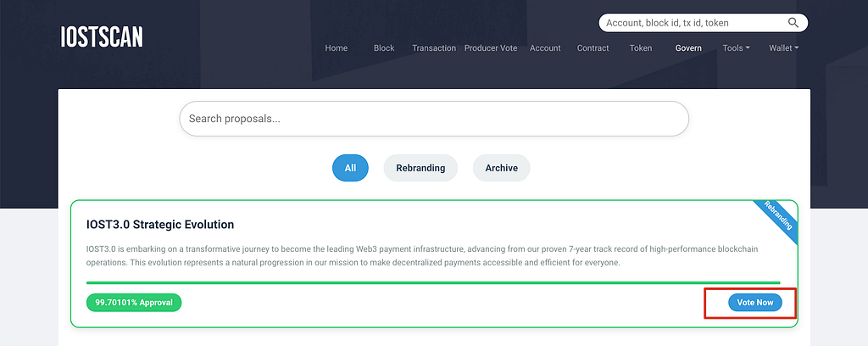Click the magnifier search icon in header
Screen dimensions: 868x346
793,23
